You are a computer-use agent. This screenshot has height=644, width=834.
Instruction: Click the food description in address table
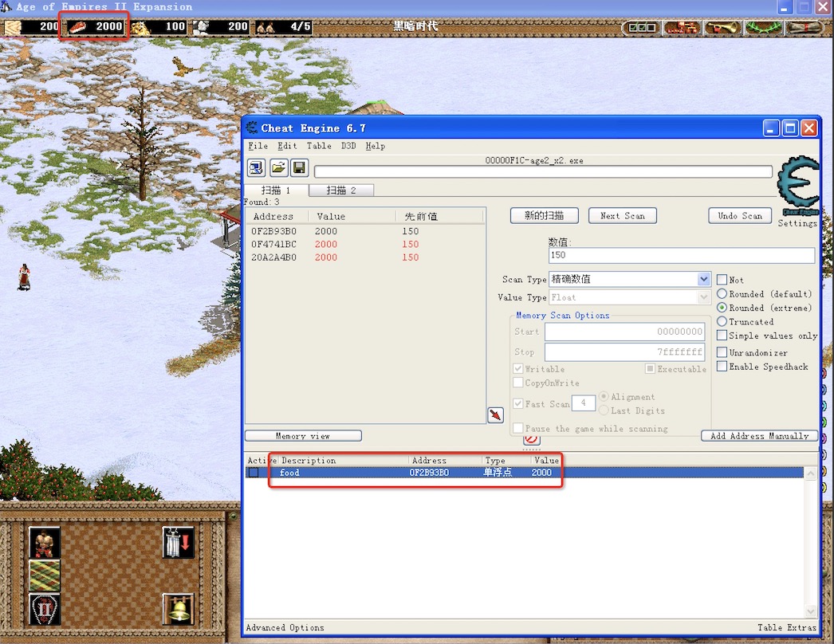click(290, 472)
